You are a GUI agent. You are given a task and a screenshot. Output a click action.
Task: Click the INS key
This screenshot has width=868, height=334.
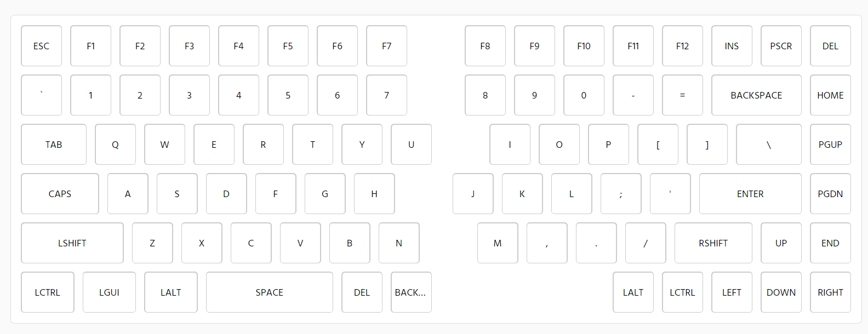point(732,46)
